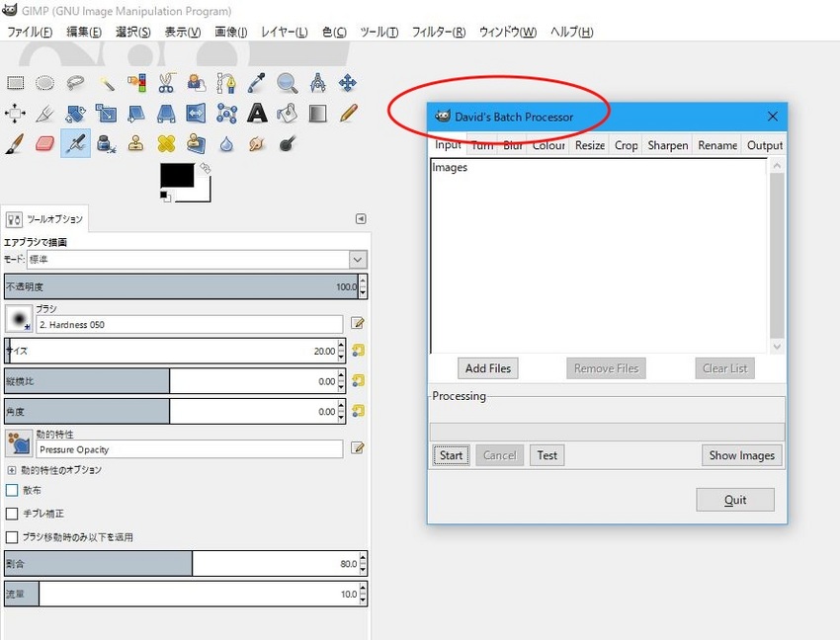Edit the Hardness 050 brush
The height and width of the screenshot is (640, 840).
(x=358, y=323)
